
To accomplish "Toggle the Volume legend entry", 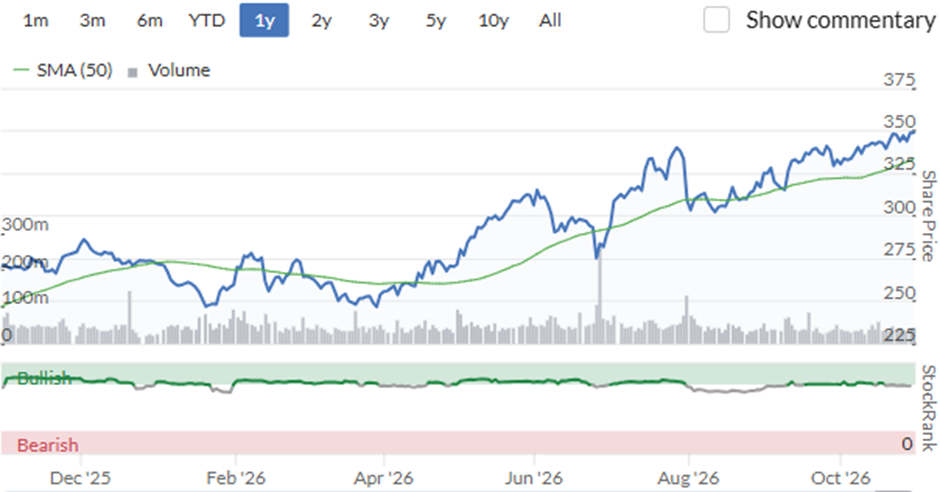I will pyautogui.click(x=169, y=70).
